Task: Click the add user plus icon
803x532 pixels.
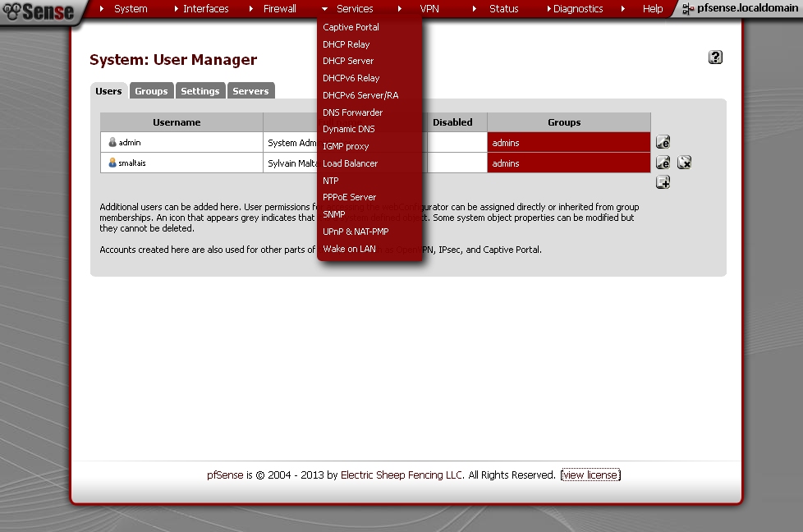Action: (663, 182)
